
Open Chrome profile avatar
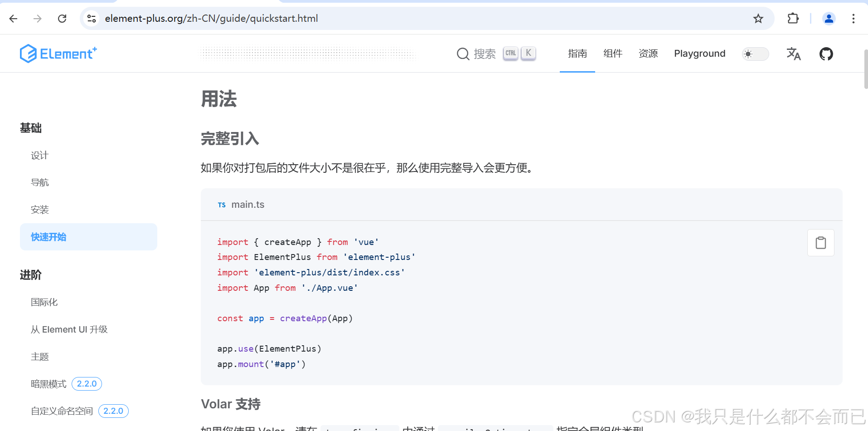[829, 19]
